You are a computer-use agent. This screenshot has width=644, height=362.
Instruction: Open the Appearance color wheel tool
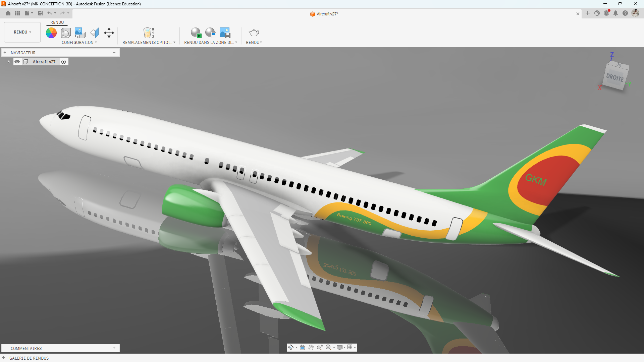coord(51,33)
